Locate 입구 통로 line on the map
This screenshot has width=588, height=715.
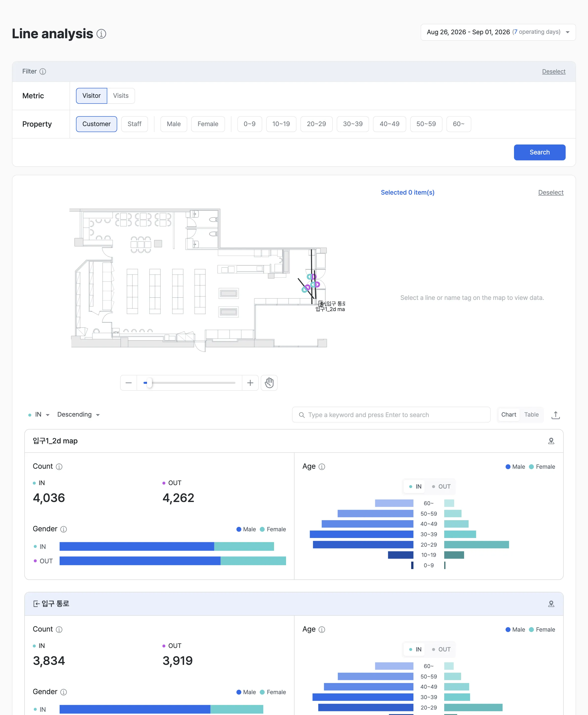coord(551,604)
